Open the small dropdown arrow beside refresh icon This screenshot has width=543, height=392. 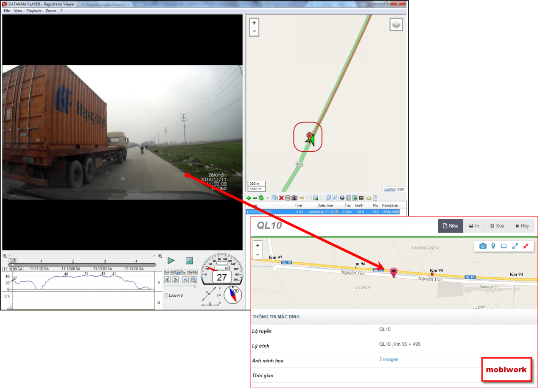coord(268,198)
